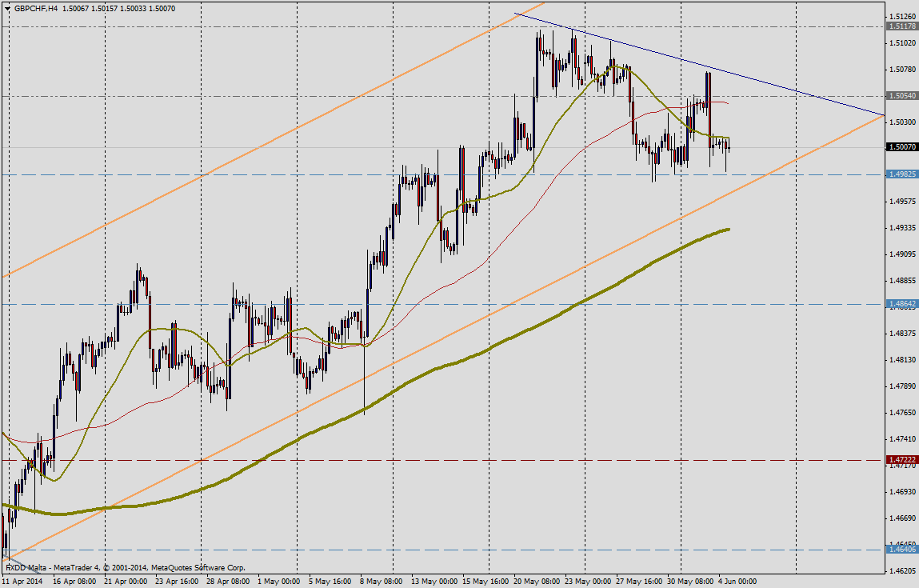Click the 20 May 08:00 date label

(x=537, y=581)
